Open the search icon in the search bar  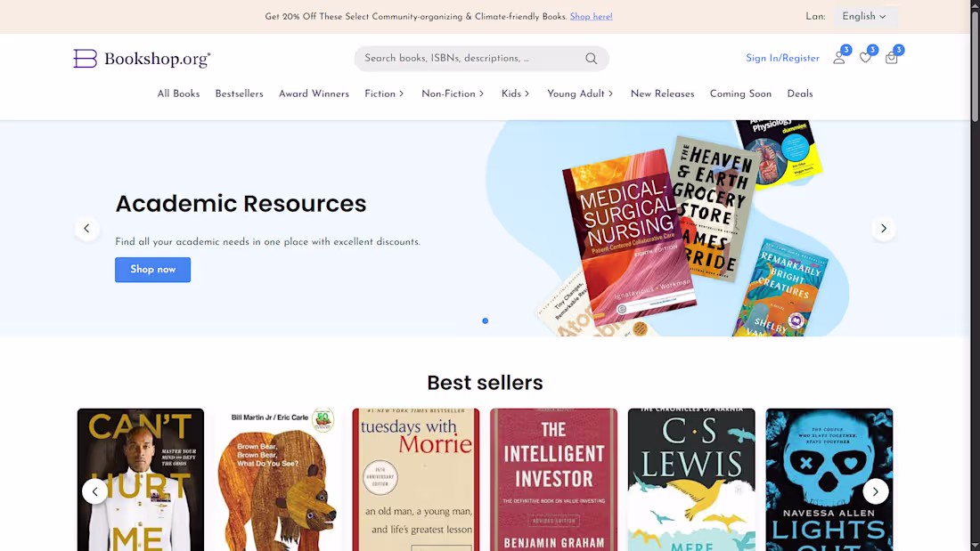click(591, 58)
